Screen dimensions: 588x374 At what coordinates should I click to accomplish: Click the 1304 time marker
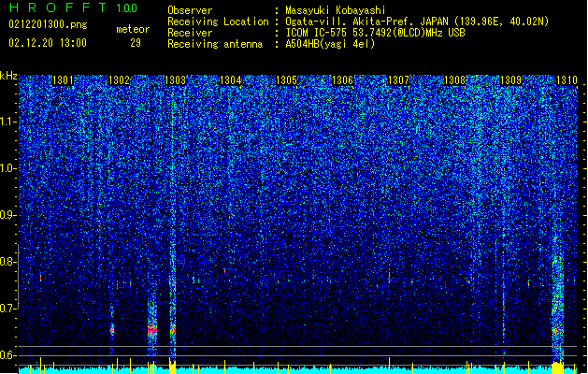point(231,80)
